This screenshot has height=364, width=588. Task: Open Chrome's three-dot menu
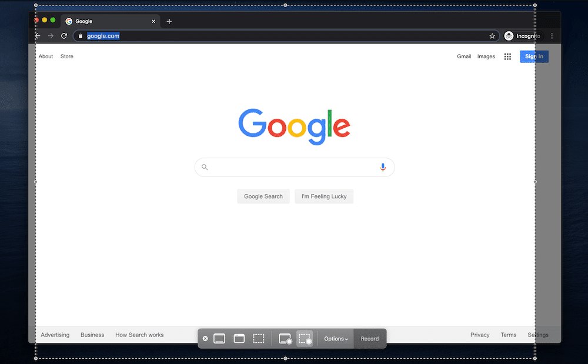[x=552, y=36]
